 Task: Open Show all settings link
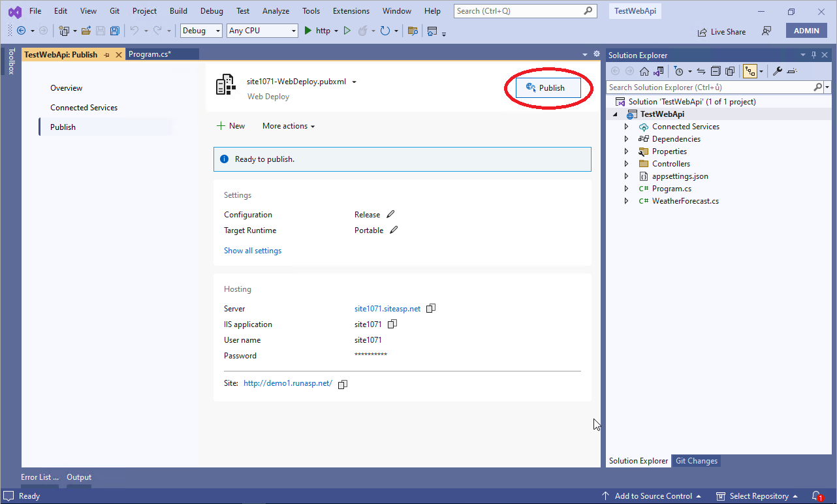tap(253, 251)
